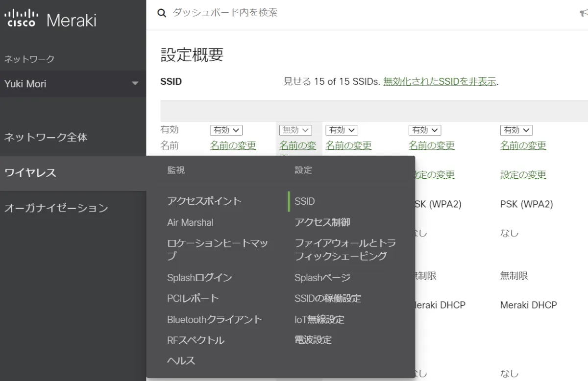Open the disabled 無効 SSID dropdown
The width and height of the screenshot is (588, 381).
point(295,130)
